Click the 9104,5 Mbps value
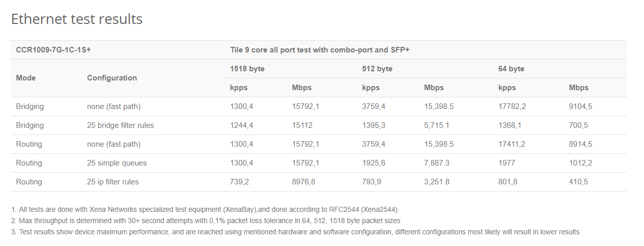 click(580, 106)
